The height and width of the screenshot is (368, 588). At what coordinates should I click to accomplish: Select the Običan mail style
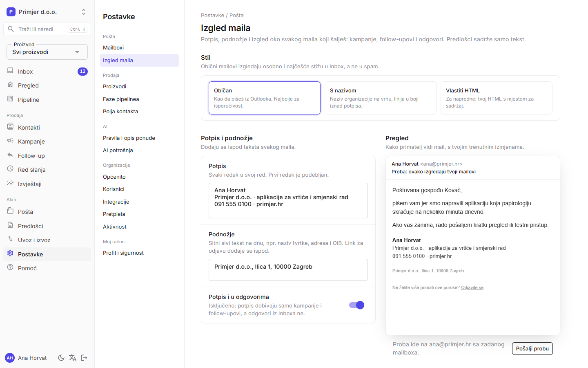point(265,98)
